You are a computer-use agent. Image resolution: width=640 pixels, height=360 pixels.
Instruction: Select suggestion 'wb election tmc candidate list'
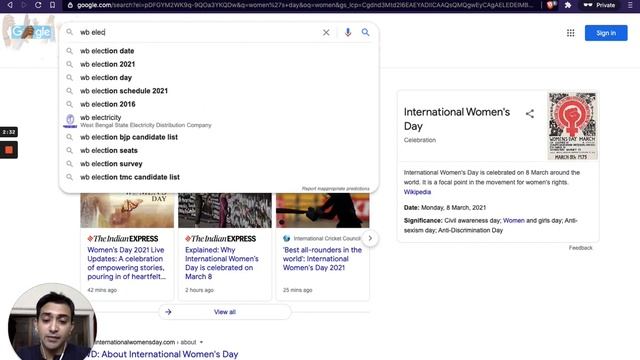click(x=219, y=177)
